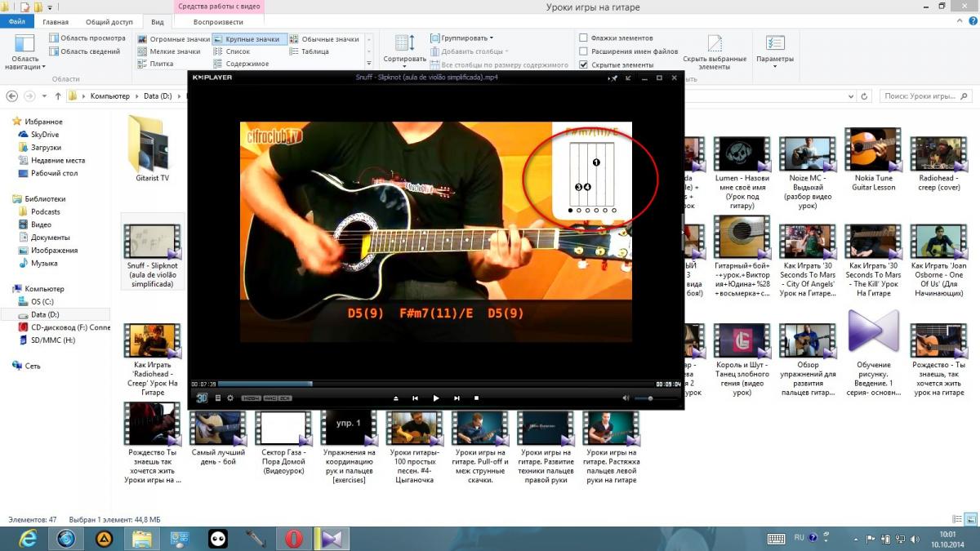Click Data (D:) in address breadcrumb
This screenshot has width=980, height=551.
click(x=158, y=96)
